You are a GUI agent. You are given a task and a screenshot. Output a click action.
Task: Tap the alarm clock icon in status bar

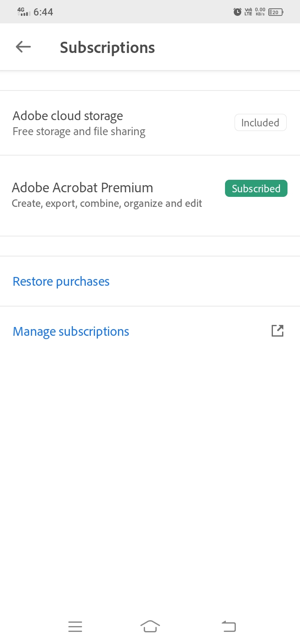tap(237, 12)
